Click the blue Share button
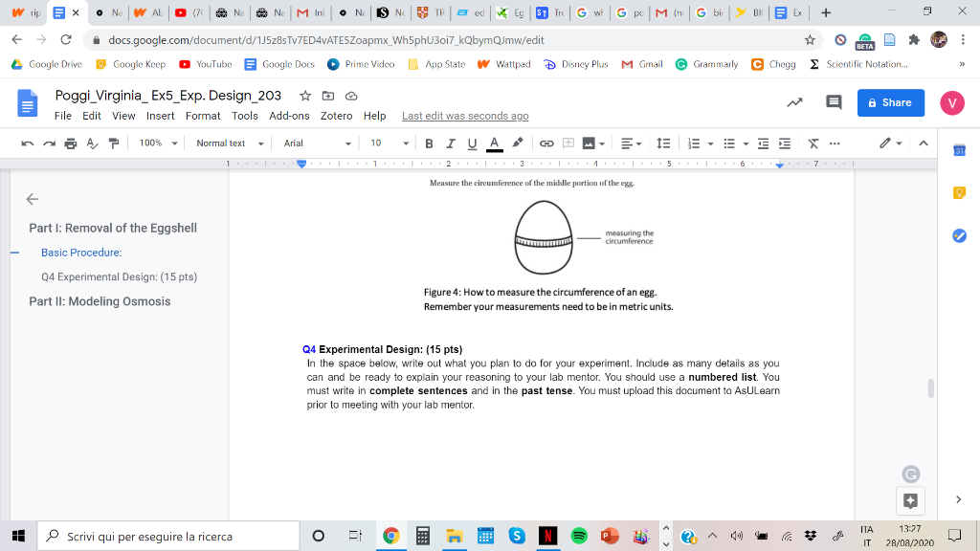This screenshot has width=980, height=551. click(890, 102)
